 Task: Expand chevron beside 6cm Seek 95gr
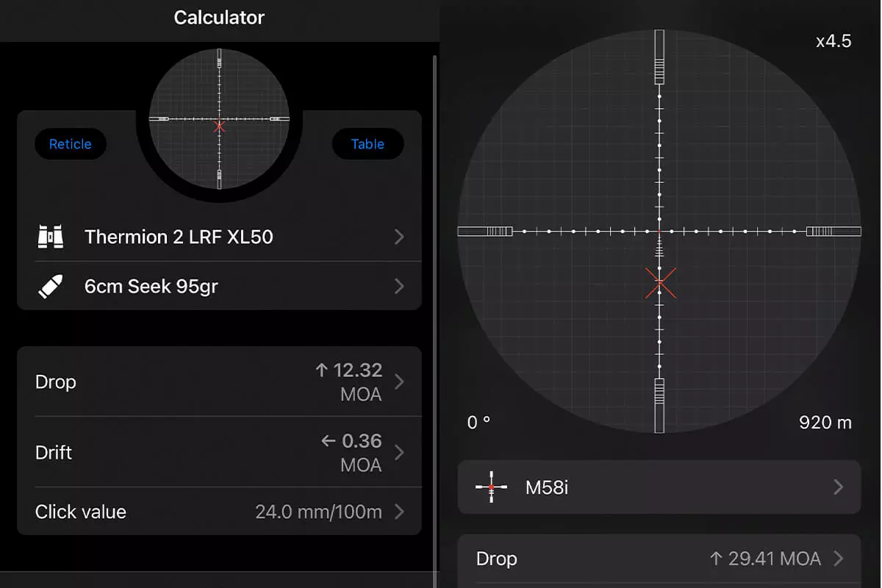coord(399,286)
